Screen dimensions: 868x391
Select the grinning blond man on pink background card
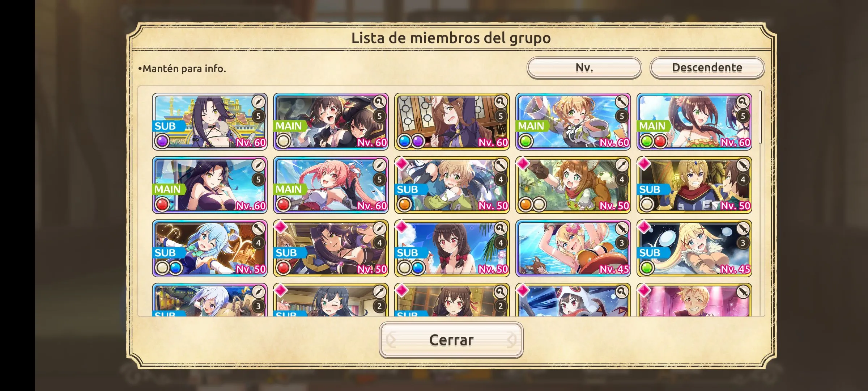[x=694, y=300]
